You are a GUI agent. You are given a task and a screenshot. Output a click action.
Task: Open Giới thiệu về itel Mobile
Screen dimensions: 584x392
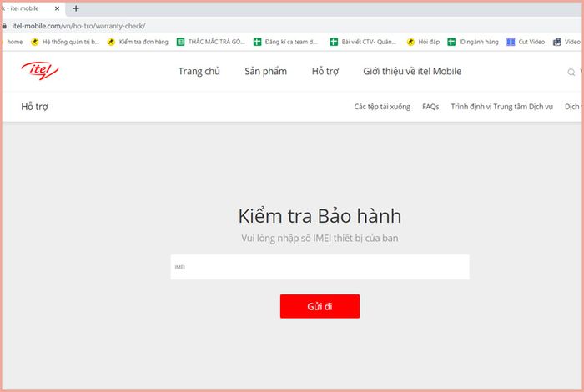[412, 71]
